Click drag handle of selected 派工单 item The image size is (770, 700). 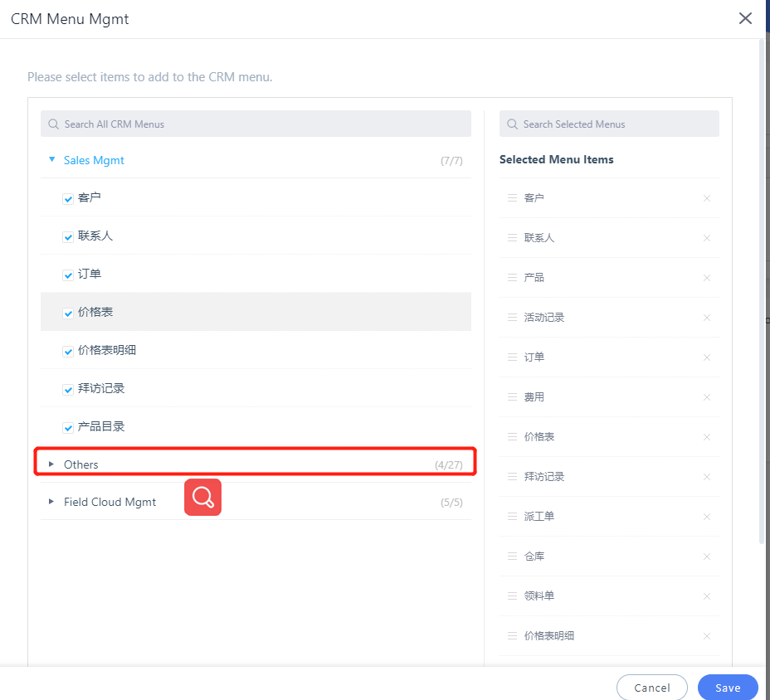click(512, 516)
